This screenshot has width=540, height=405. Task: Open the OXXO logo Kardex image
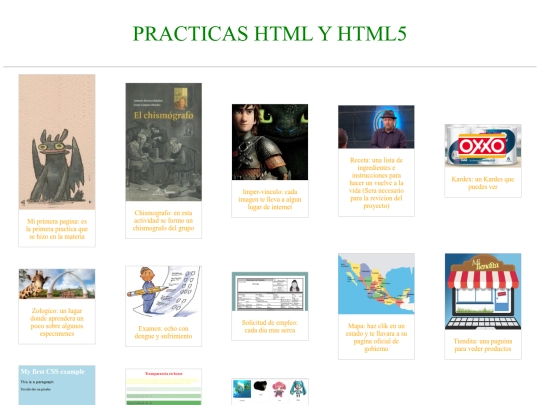coord(483,146)
